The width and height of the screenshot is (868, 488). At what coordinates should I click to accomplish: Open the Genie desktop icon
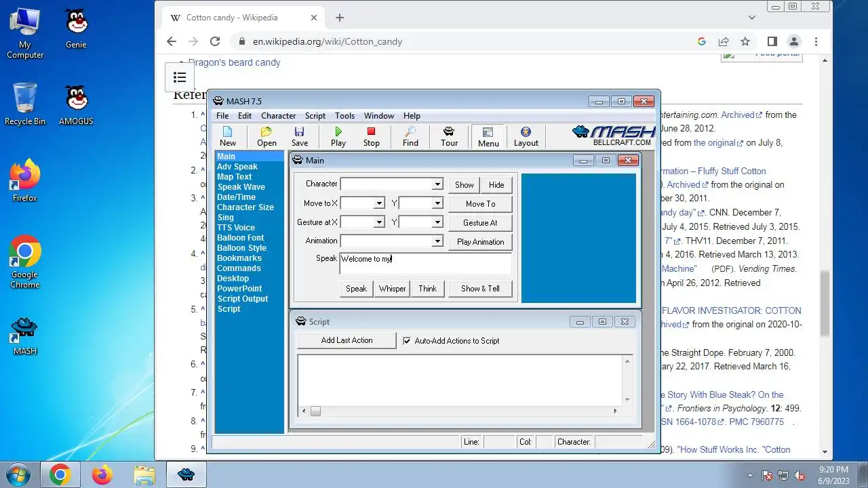coord(76,29)
